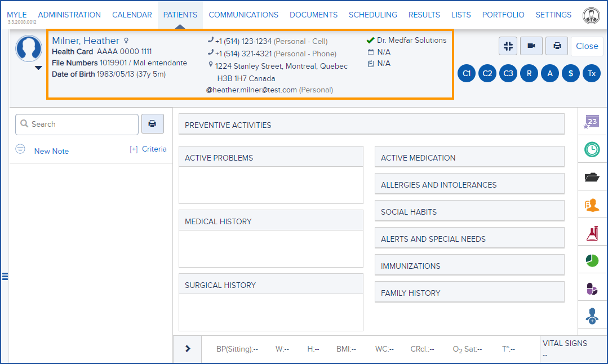Open the COMMUNICATIONS menu

tap(243, 15)
